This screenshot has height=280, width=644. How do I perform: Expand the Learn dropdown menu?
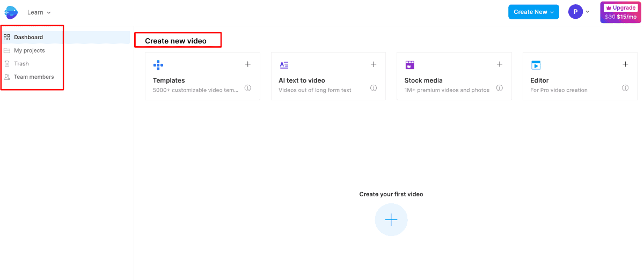coord(39,12)
